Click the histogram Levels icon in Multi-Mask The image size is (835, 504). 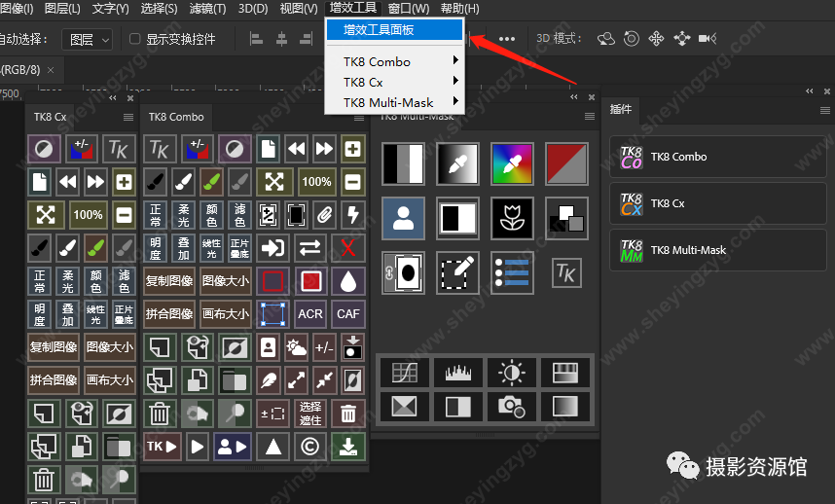pyautogui.click(x=457, y=373)
